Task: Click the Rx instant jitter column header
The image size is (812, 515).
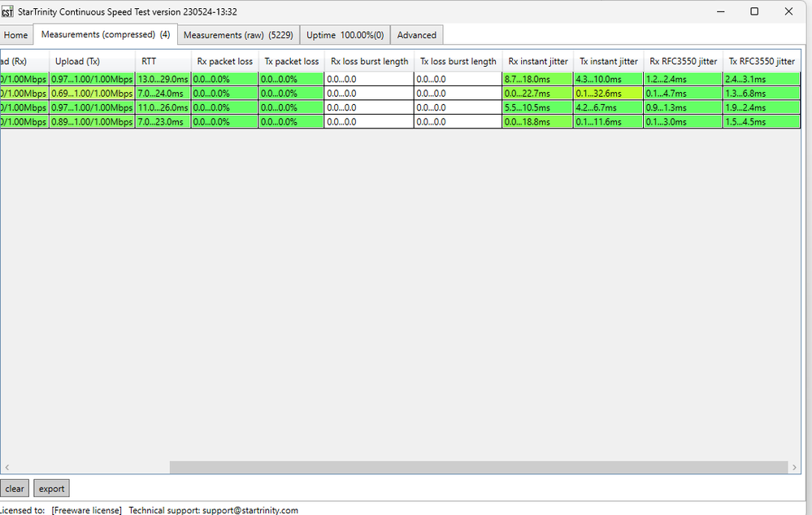Action: click(x=537, y=61)
